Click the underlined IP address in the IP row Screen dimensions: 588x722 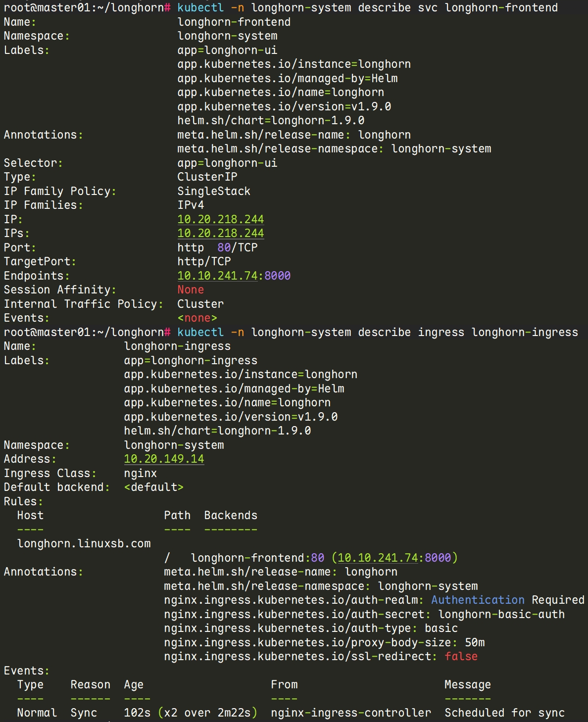coord(220,219)
